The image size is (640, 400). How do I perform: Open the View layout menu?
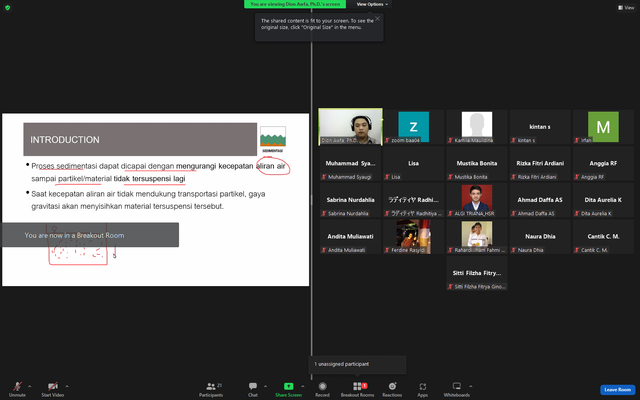click(626, 7)
